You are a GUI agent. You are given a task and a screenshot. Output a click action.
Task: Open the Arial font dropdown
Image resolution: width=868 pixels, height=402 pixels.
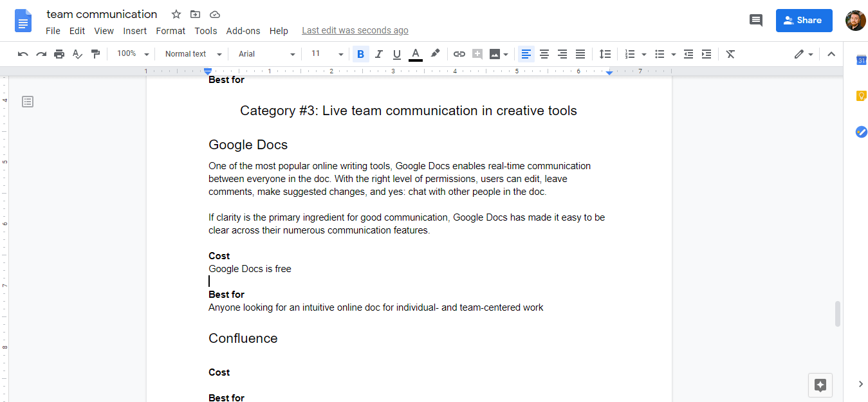(x=266, y=54)
